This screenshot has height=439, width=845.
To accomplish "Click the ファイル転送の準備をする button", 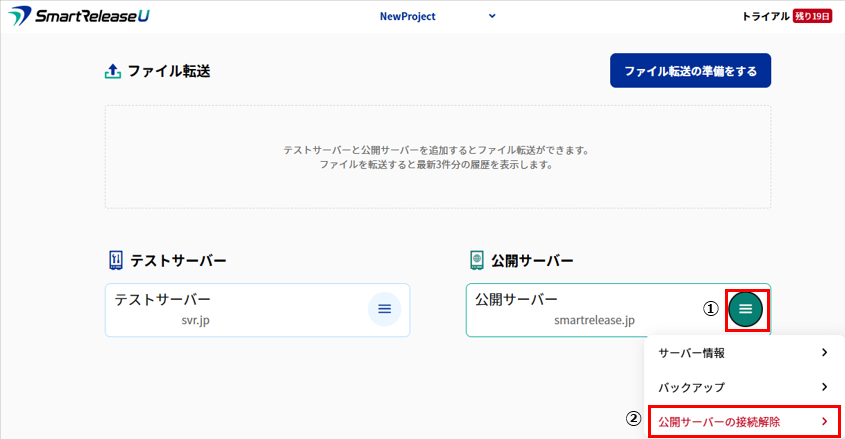I will click(690, 71).
